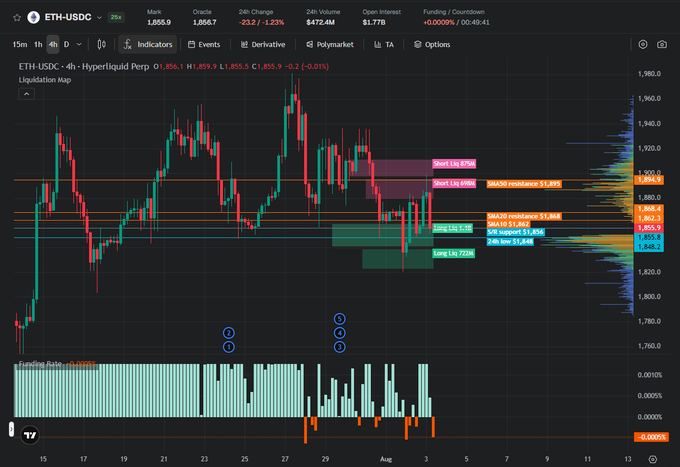
Task: Click the Open Interest $1.77B value
Action: [374, 22]
